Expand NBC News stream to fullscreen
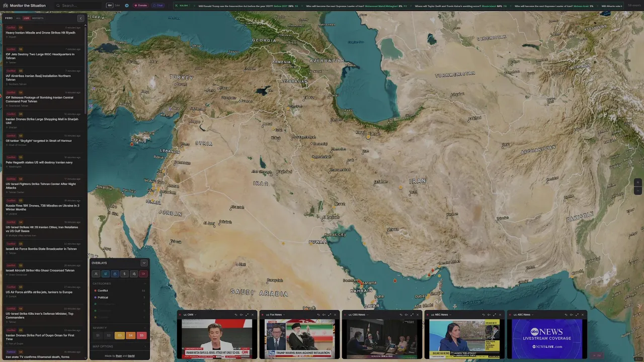The height and width of the screenshot is (362, 644). pos(495,315)
